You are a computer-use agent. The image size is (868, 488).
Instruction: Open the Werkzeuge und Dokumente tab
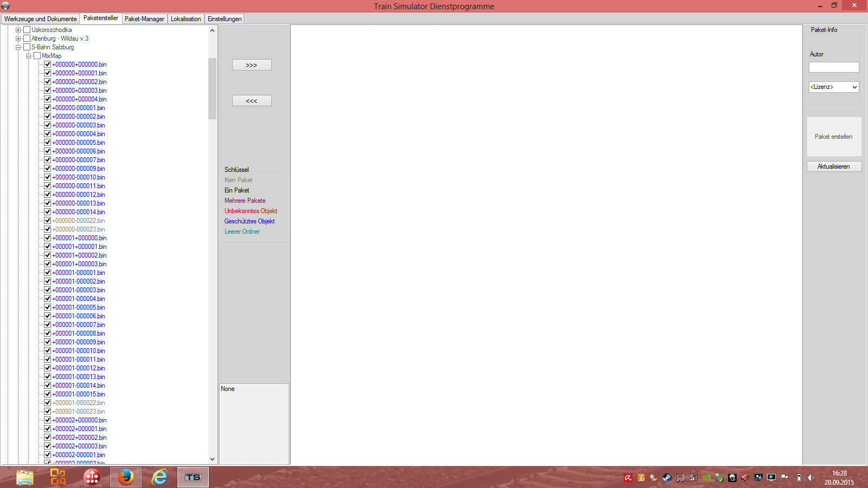point(41,19)
